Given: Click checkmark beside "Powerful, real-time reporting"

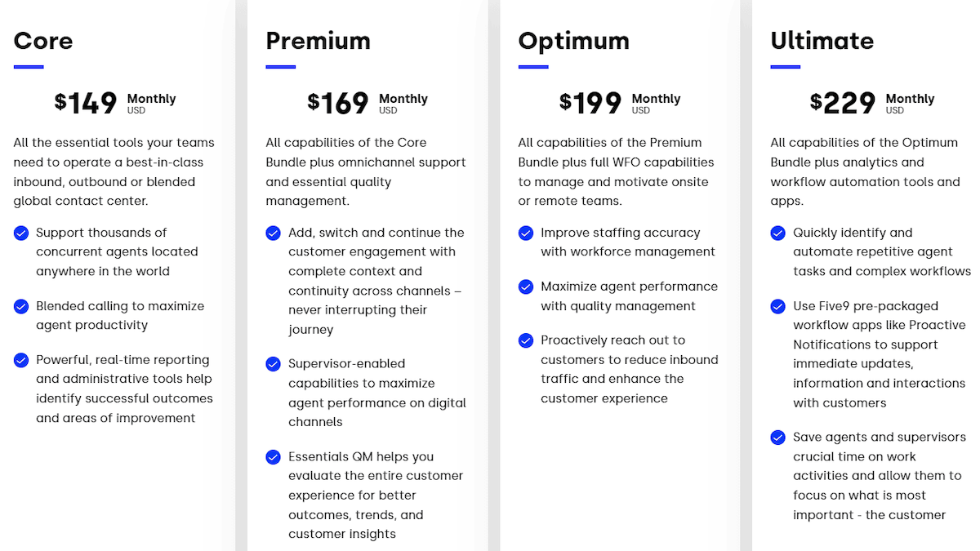Looking at the screenshot, I should tap(21, 360).
